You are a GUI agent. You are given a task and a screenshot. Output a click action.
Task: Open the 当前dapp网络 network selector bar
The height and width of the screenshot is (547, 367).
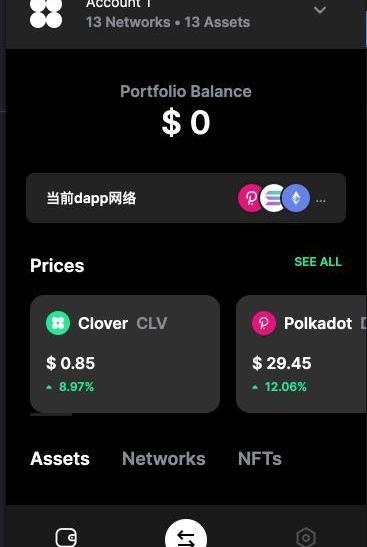186,198
